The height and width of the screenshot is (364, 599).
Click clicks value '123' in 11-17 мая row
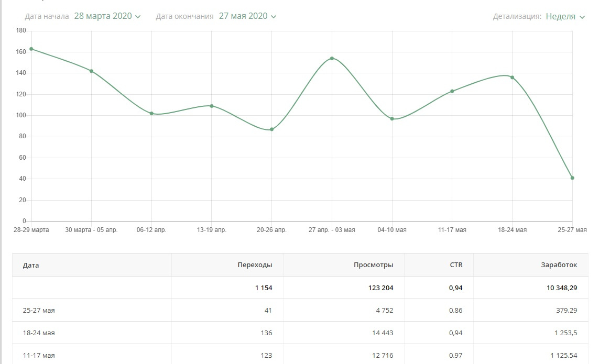point(266,356)
